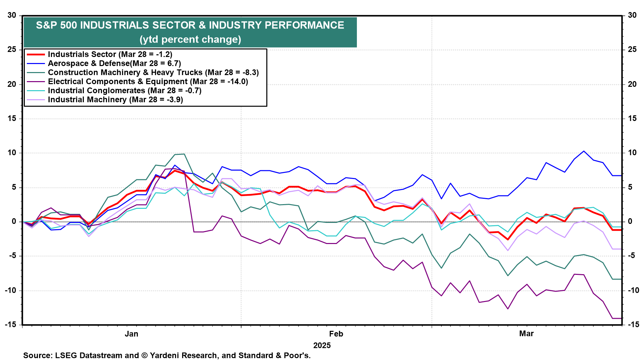Click the Jan label on x-axis
The width and height of the screenshot is (644, 362).
131,334
